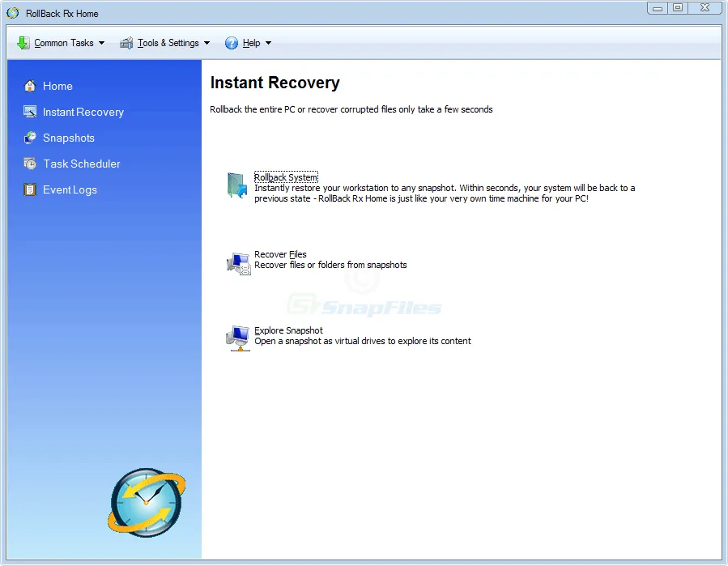This screenshot has height=566, width=728.
Task: Expand the Common Tasks dropdown arrow
Action: (x=101, y=43)
